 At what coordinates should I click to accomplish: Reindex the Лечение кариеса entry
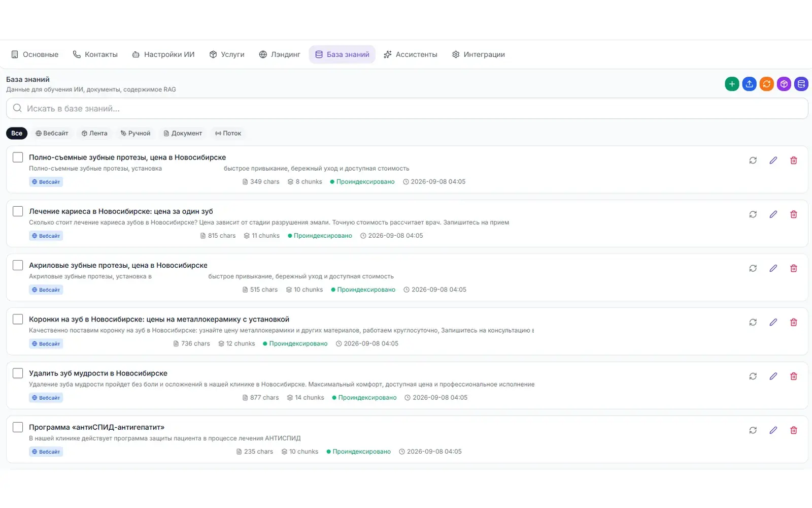point(753,214)
